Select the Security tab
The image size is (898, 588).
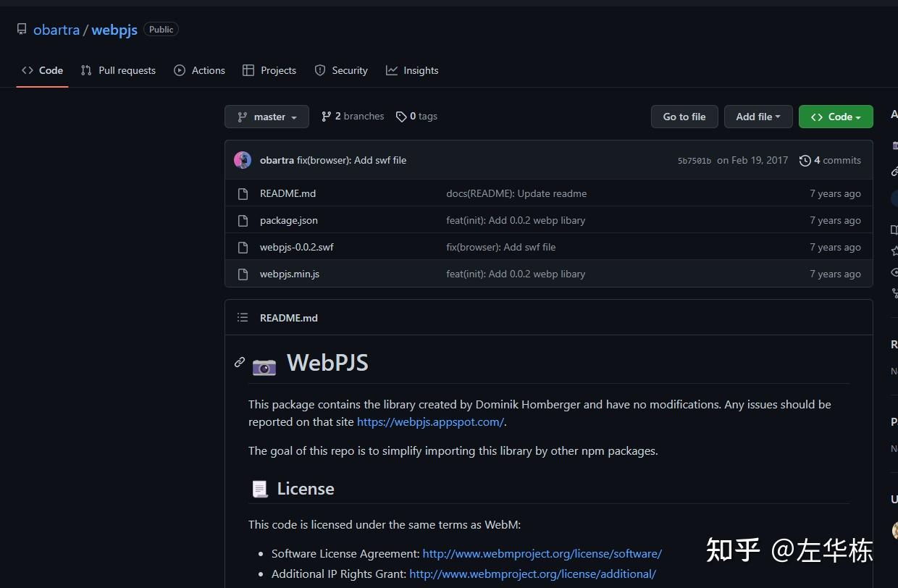(x=341, y=70)
